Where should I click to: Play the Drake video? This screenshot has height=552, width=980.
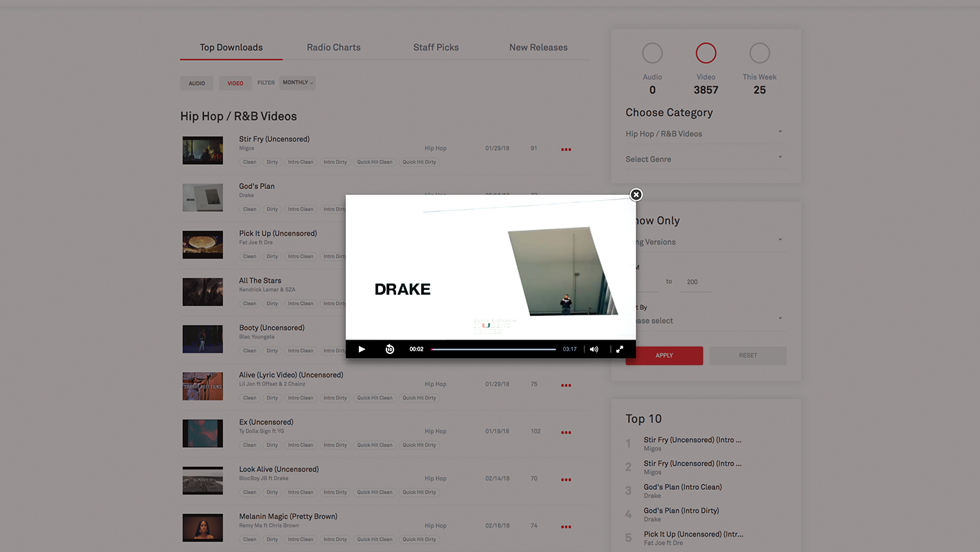pos(362,349)
